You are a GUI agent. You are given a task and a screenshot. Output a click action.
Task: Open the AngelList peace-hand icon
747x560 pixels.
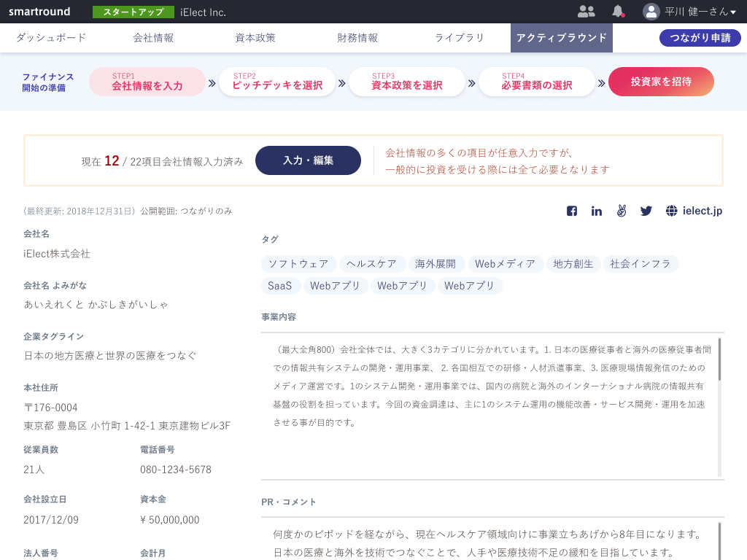621,211
